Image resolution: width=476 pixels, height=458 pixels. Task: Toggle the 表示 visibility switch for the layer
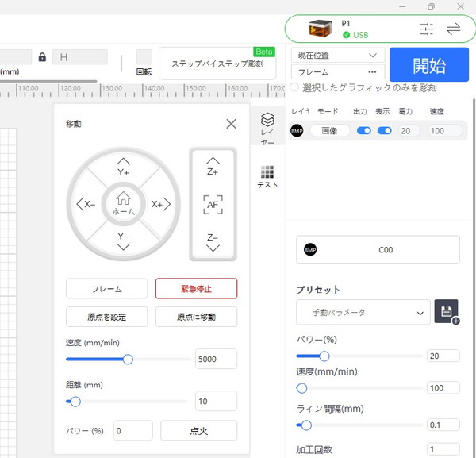[384, 131]
